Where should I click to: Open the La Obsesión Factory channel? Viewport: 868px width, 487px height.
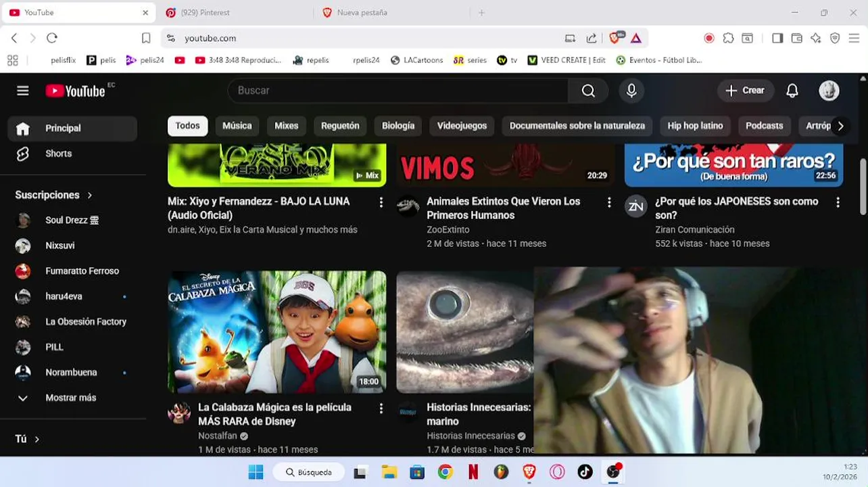click(72, 321)
